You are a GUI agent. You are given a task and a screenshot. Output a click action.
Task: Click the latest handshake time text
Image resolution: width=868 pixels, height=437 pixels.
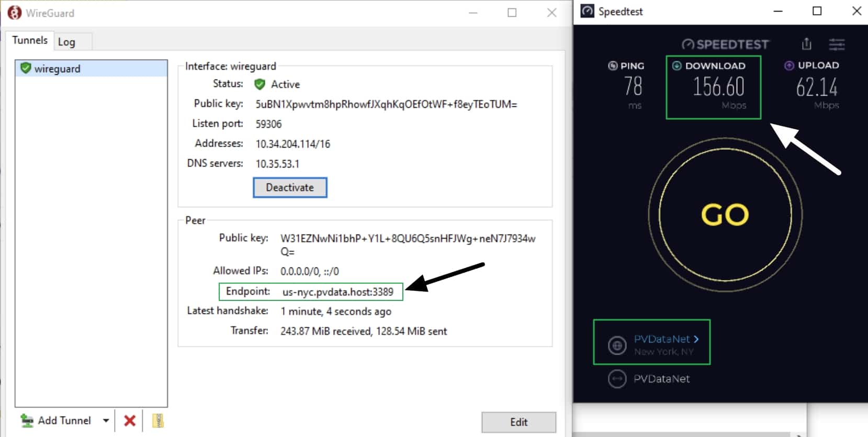(336, 311)
